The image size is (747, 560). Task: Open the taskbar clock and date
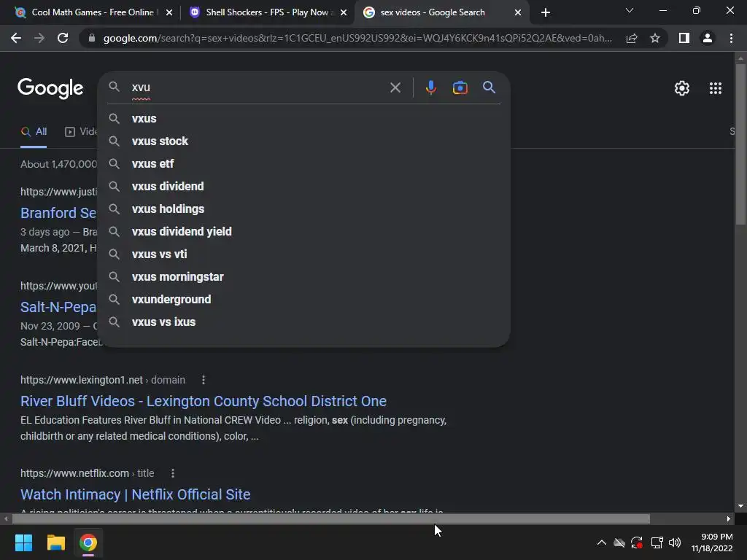(x=712, y=542)
